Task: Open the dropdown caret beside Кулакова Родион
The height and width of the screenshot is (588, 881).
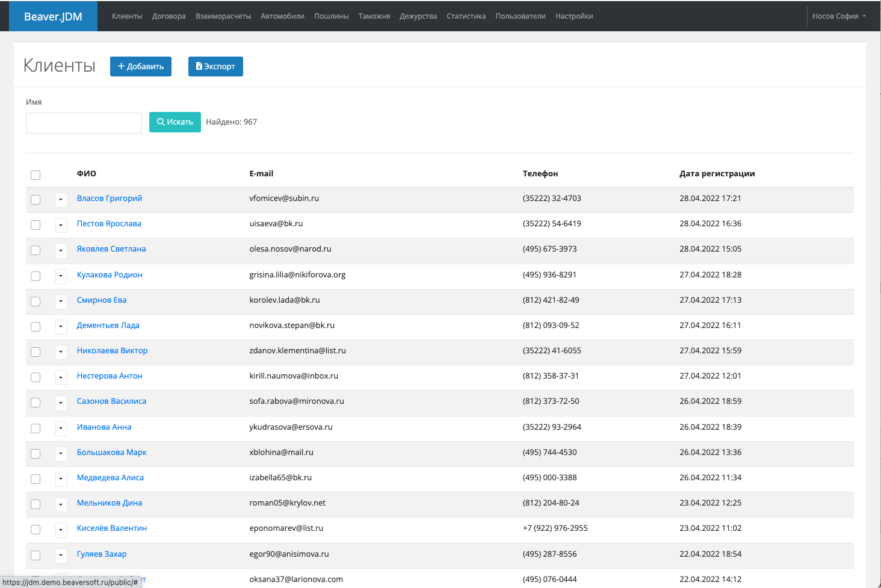Action: [x=61, y=276]
